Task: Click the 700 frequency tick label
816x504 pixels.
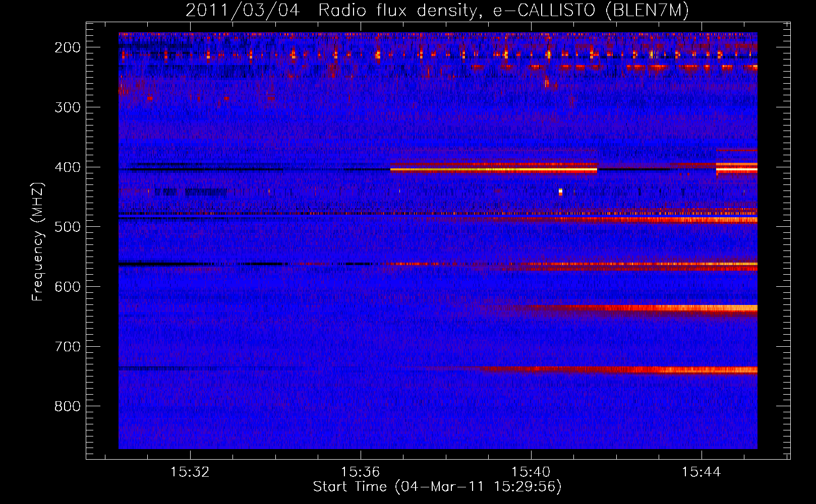Action: pyautogui.click(x=68, y=347)
